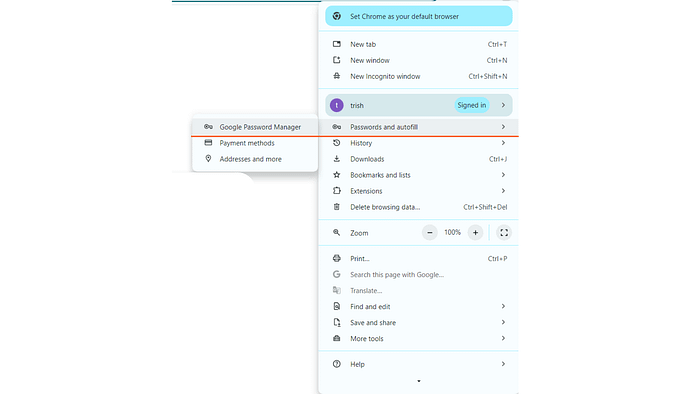Expand Save and share chevron

503,322
